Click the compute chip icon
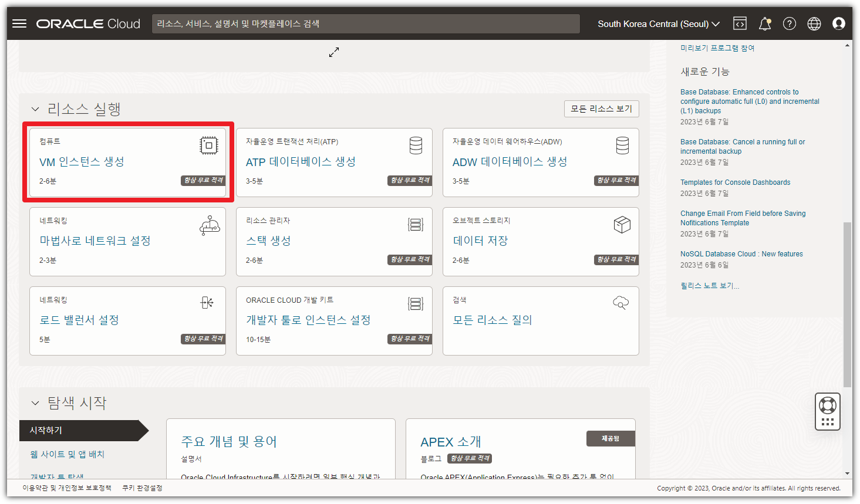Screen dimensions: 860x504 click(x=208, y=145)
